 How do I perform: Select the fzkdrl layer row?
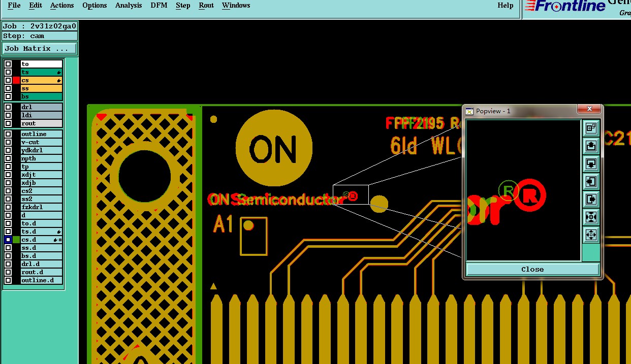(41, 208)
